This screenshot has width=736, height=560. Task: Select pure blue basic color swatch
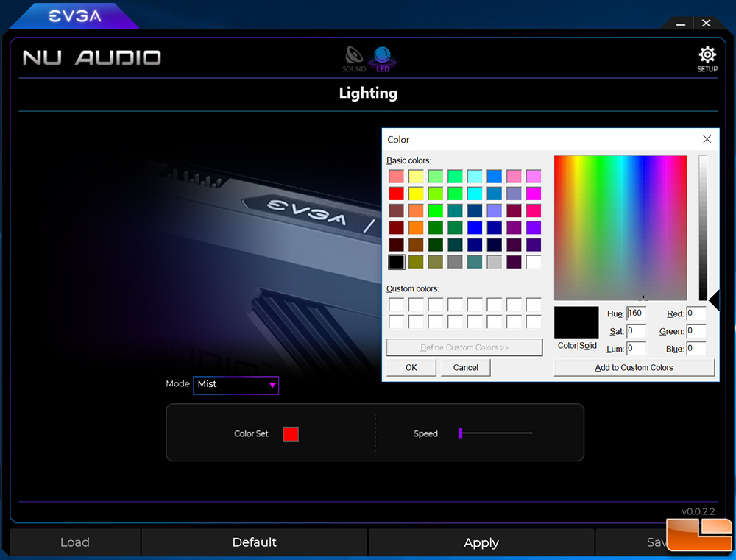click(x=475, y=227)
